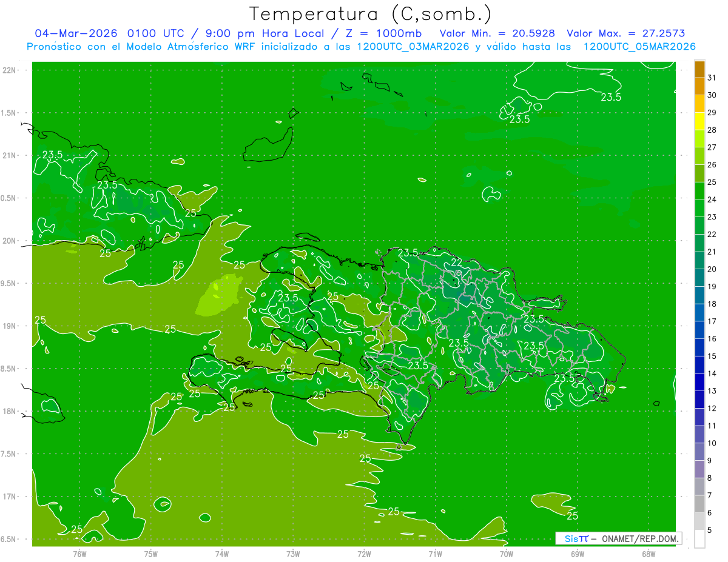Click the "70W" longitude axis label

pos(507,554)
